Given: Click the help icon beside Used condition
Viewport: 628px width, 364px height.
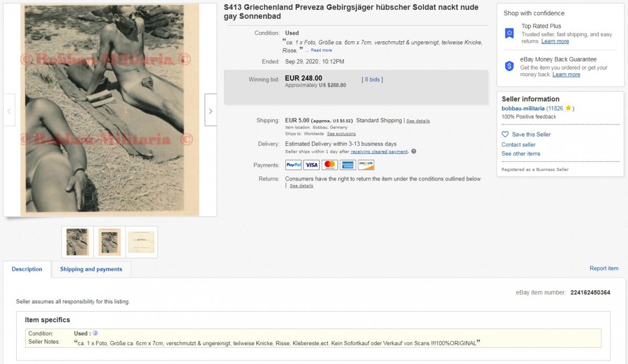Looking at the screenshot, I should [x=95, y=333].
